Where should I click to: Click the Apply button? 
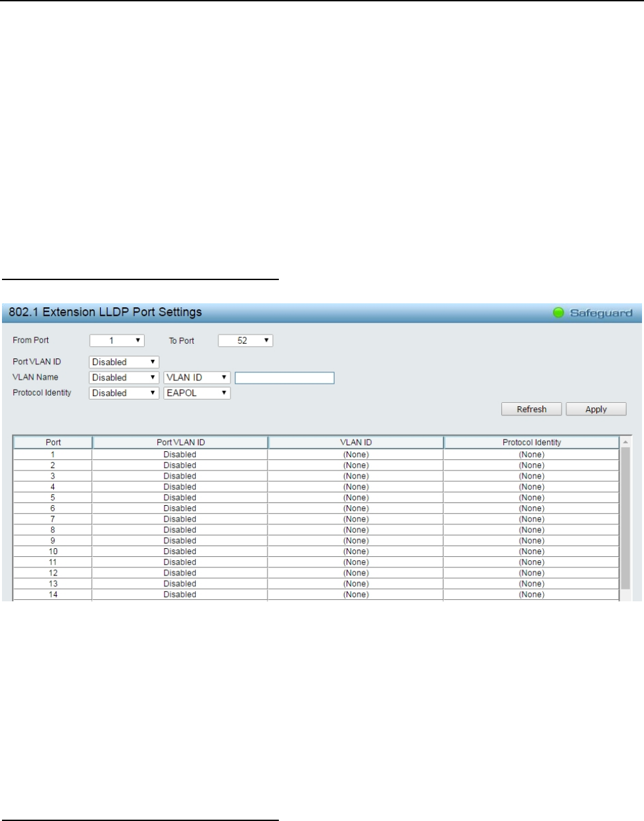pyautogui.click(x=596, y=410)
